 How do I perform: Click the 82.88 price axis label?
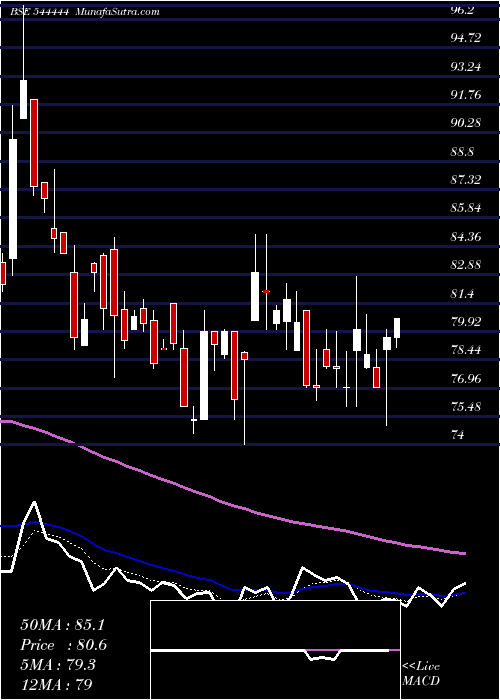(x=465, y=265)
